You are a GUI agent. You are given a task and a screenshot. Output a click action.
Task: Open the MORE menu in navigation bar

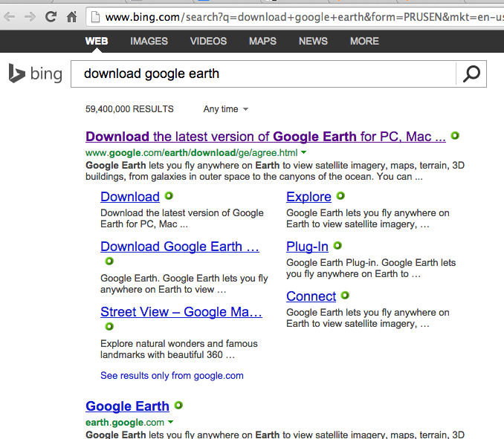364,41
